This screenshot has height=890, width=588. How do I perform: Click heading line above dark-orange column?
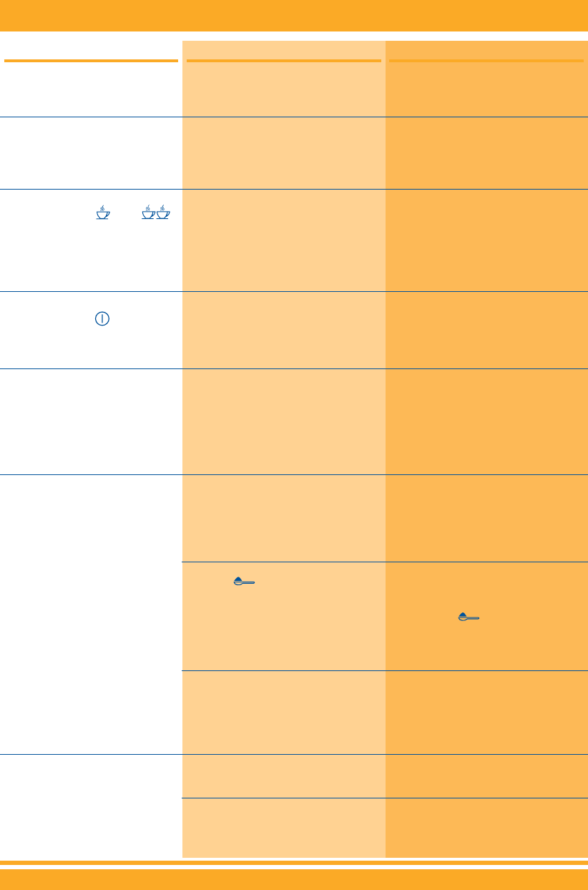tap(486, 61)
